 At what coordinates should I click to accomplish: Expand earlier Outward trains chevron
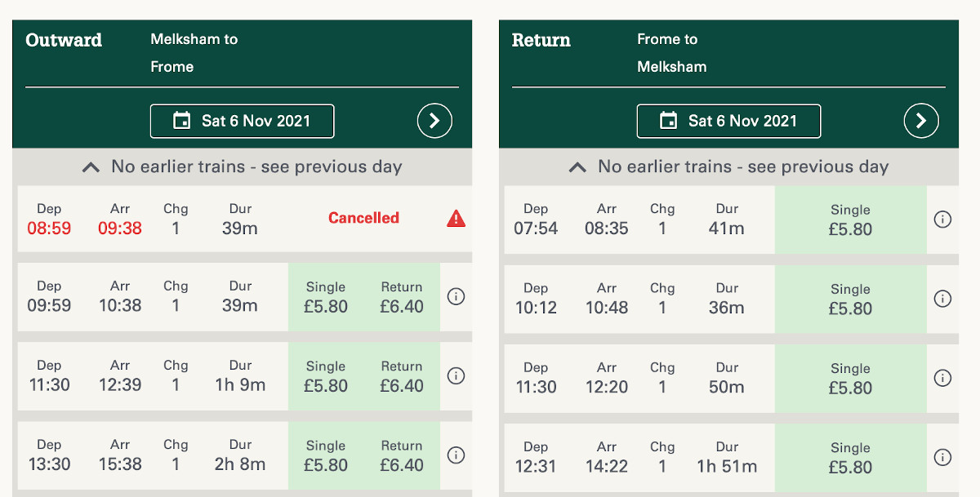click(x=91, y=167)
